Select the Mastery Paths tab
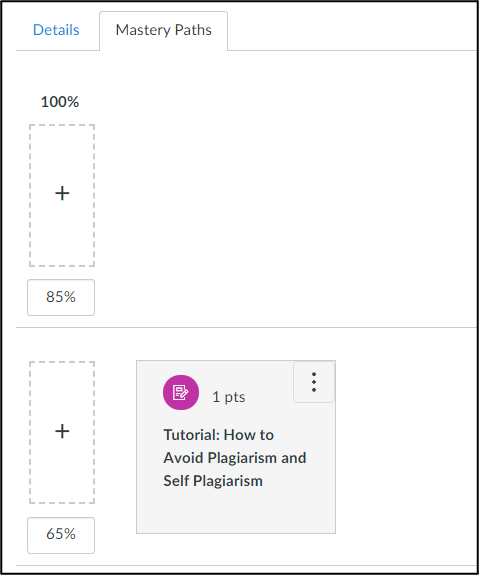 pos(163,30)
